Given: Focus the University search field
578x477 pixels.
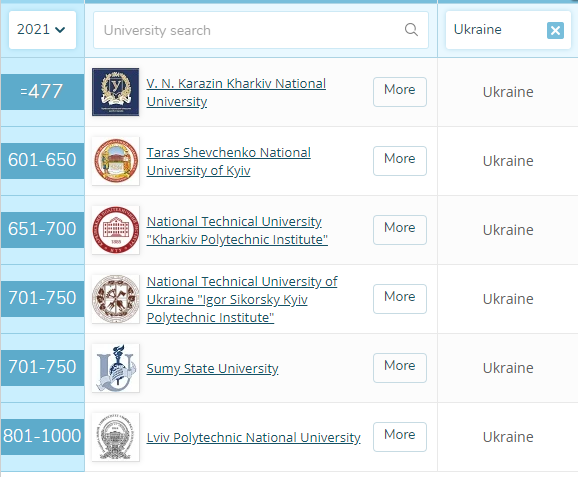Looking at the screenshot, I should tap(261, 30).
